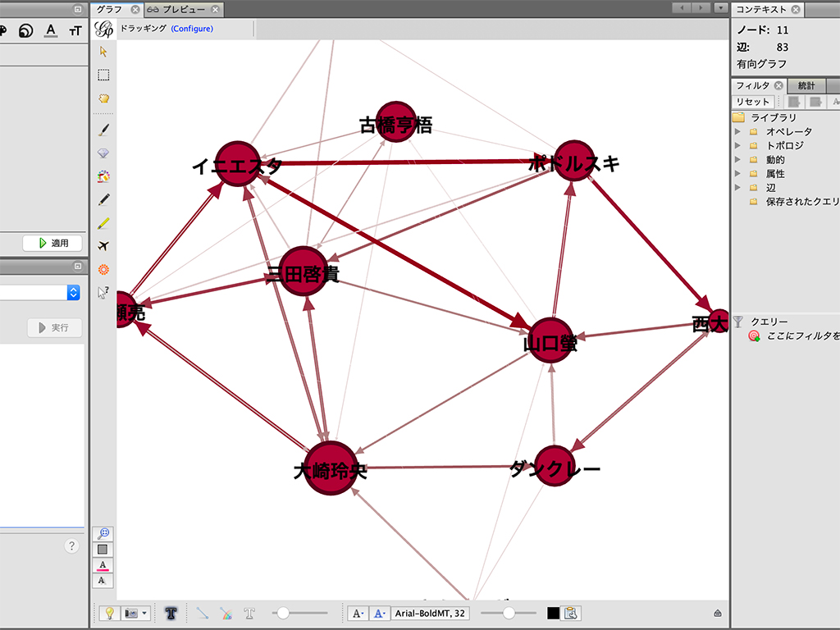Screen dimensions: 840x630
Task: Click the Arial-BoldMT, 32 font field
Action: [431, 613]
